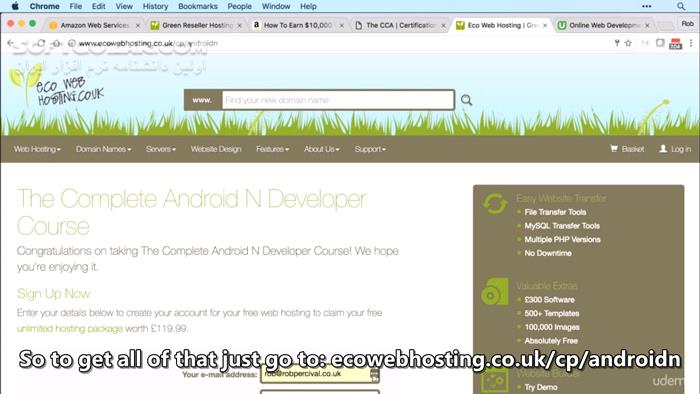The width and height of the screenshot is (700, 394).
Task: Open the Help menu
Action: (x=308, y=6)
